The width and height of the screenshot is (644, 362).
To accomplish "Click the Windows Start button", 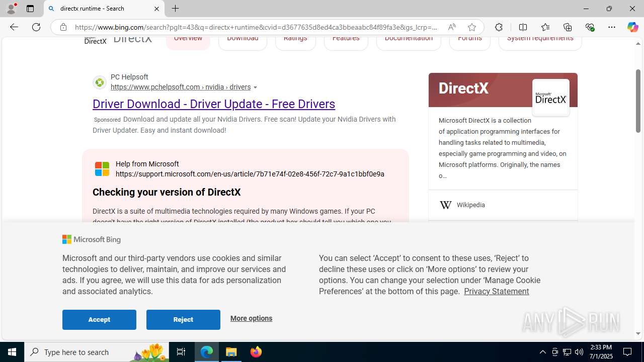I will [12, 352].
